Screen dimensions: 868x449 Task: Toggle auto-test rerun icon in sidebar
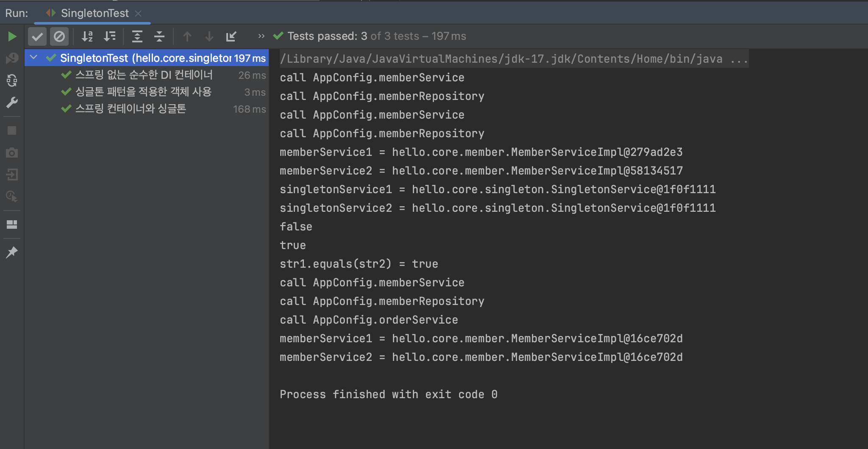12,80
